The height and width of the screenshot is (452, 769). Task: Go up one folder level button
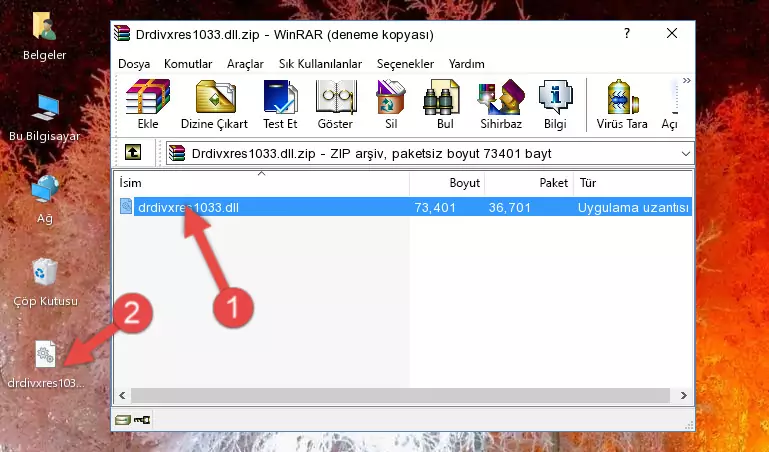click(x=133, y=152)
